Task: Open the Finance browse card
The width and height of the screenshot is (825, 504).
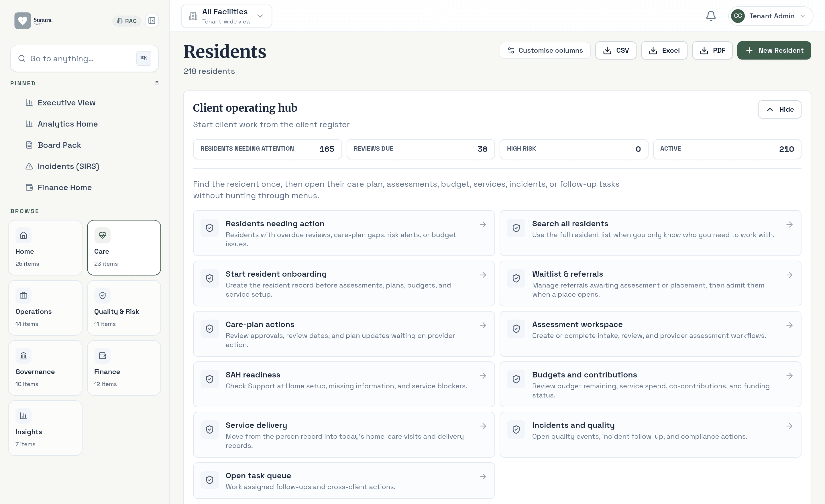Action: pyautogui.click(x=124, y=368)
